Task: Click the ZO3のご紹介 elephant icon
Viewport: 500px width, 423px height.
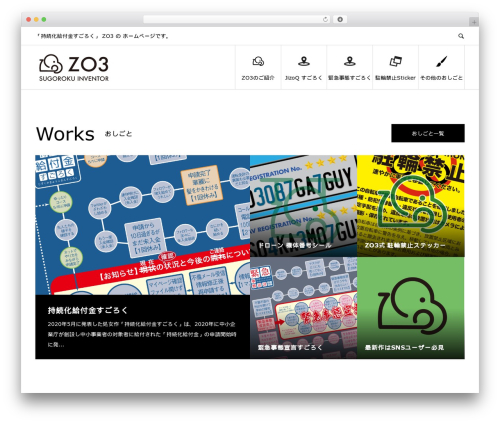Action: (x=258, y=61)
